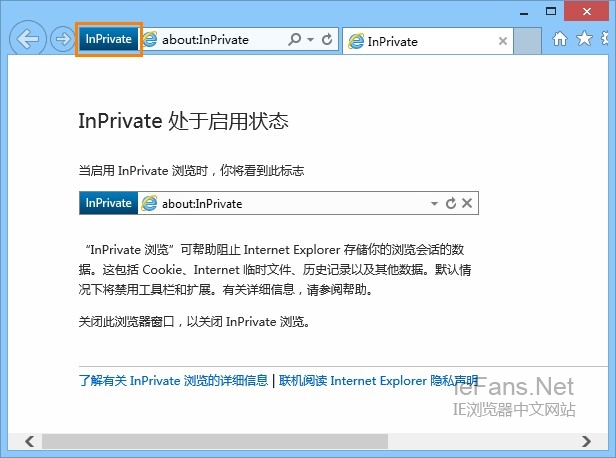Go to the Home page icon
Viewport: 616px width, 458px height.
point(560,38)
